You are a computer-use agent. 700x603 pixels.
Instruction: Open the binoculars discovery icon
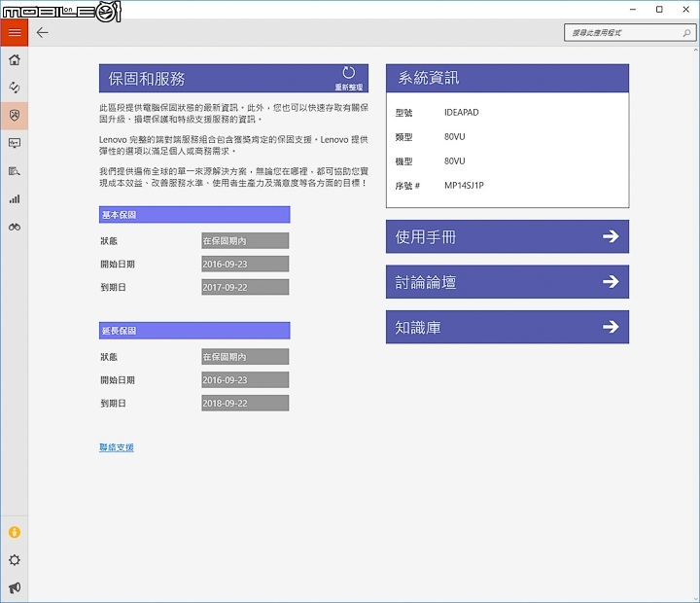coord(15,227)
